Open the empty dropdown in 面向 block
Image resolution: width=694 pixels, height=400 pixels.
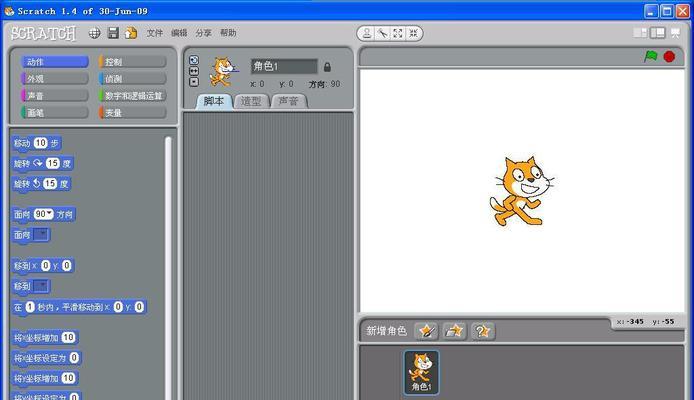tap(41, 235)
